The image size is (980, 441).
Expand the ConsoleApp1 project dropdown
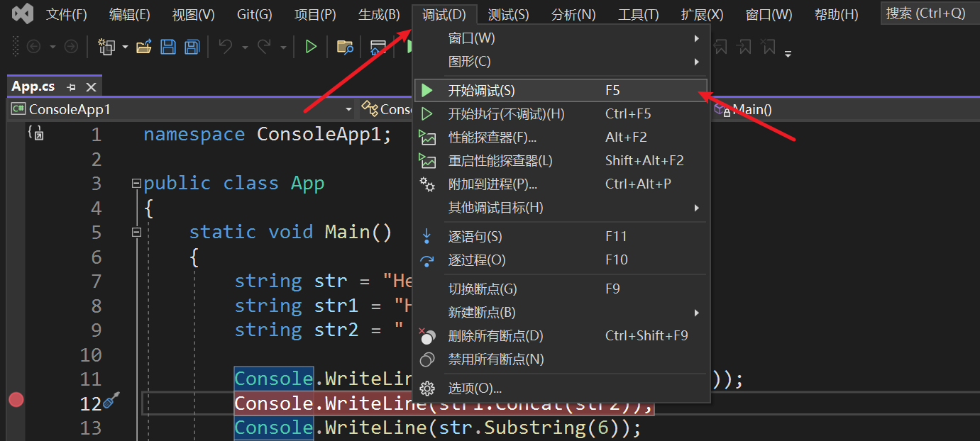[x=348, y=109]
